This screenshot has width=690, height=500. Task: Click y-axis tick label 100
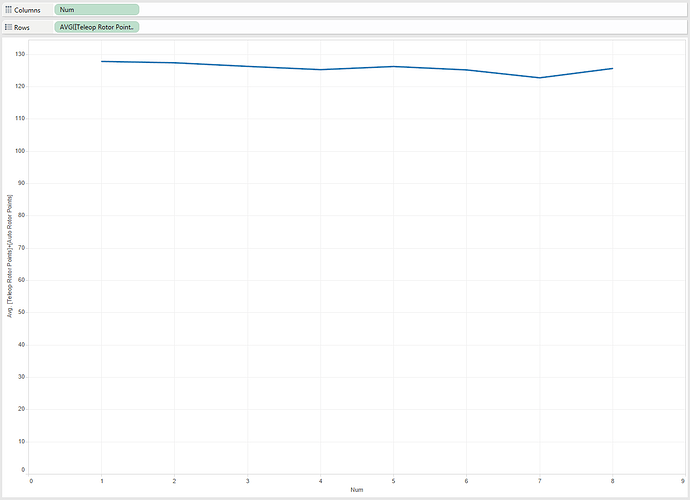[20, 151]
